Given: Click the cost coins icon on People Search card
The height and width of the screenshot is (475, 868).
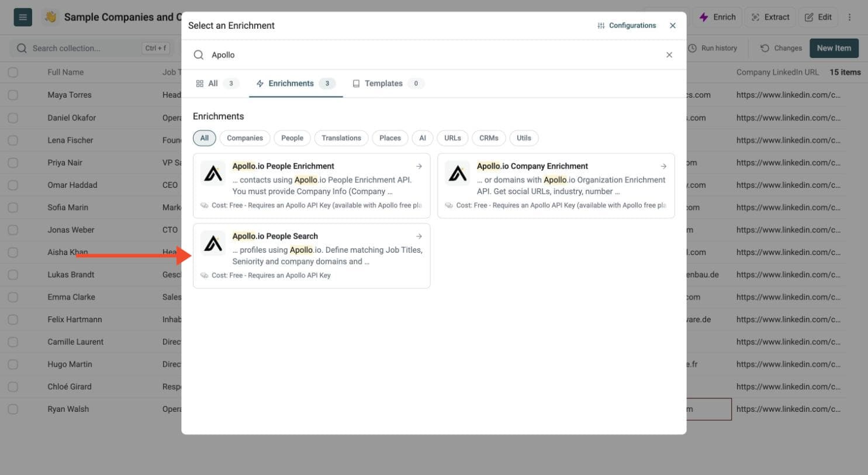Looking at the screenshot, I should pos(205,276).
